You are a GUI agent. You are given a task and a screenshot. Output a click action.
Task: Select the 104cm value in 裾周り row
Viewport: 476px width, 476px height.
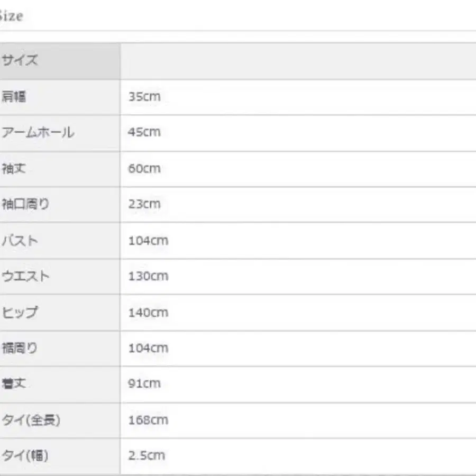pos(148,348)
